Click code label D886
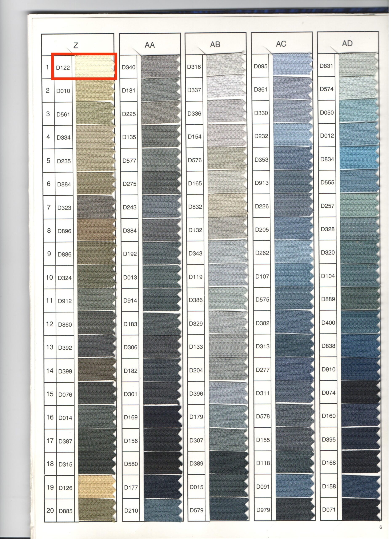 click(x=65, y=254)
